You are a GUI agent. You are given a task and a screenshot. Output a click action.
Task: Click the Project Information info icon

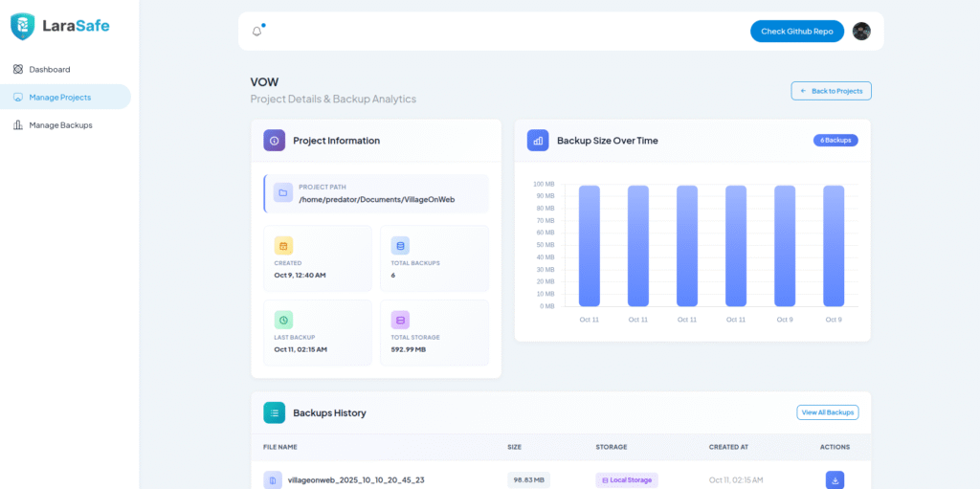click(274, 141)
